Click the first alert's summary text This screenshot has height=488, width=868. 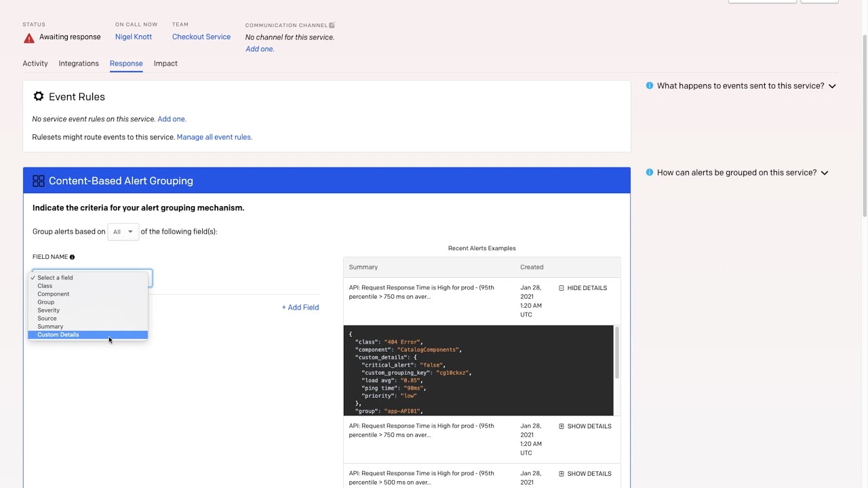(x=422, y=292)
